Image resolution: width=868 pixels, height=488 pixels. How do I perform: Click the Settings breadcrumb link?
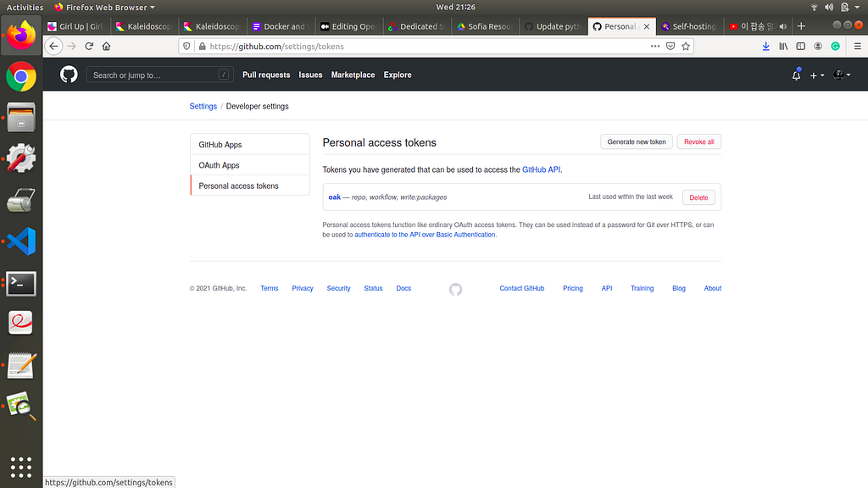point(203,106)
